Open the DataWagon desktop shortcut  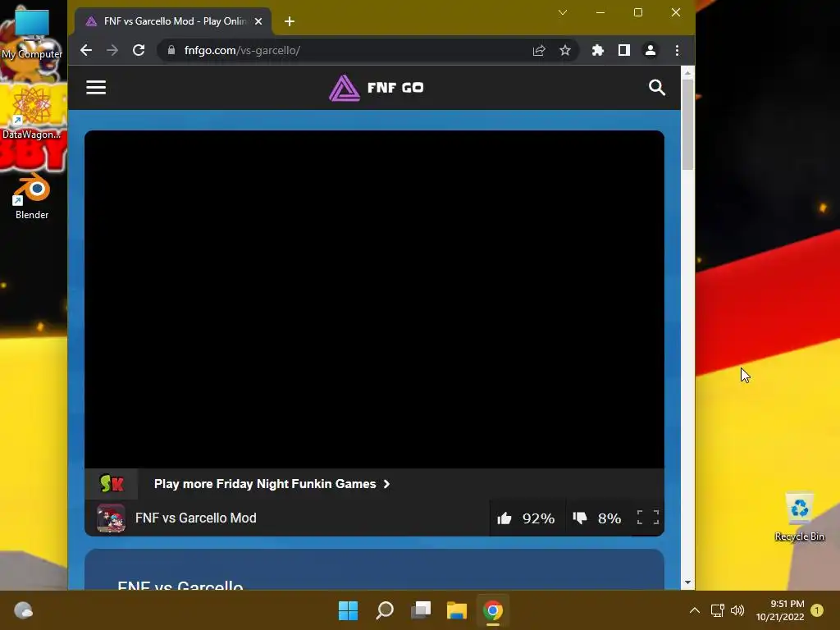(x=32, y=113)
